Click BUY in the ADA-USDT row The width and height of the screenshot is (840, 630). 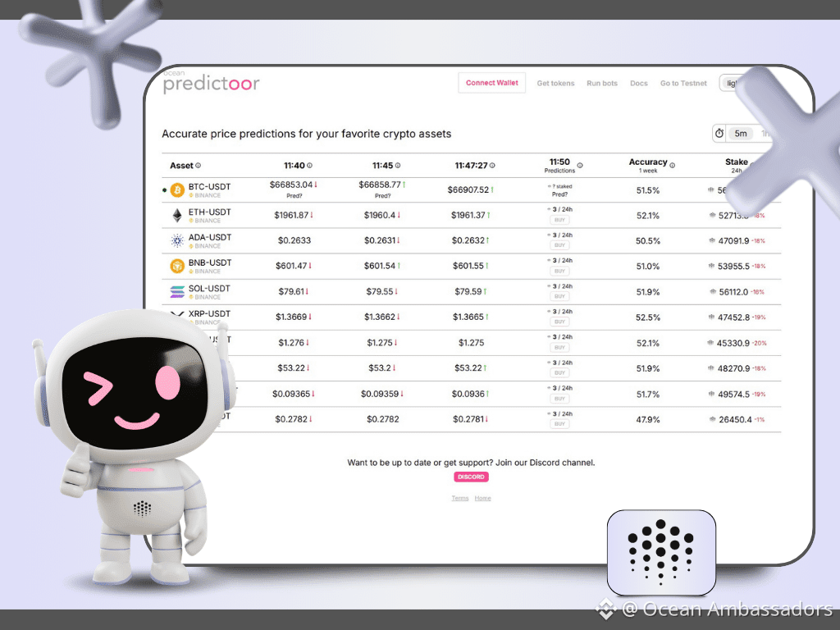click(559, 245)
